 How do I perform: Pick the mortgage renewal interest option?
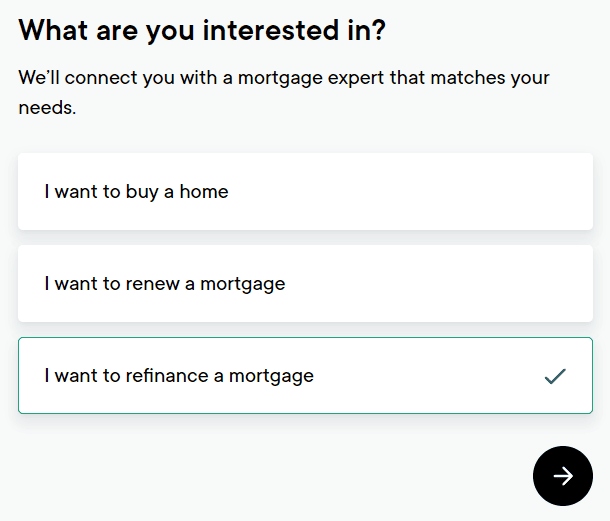305,283
